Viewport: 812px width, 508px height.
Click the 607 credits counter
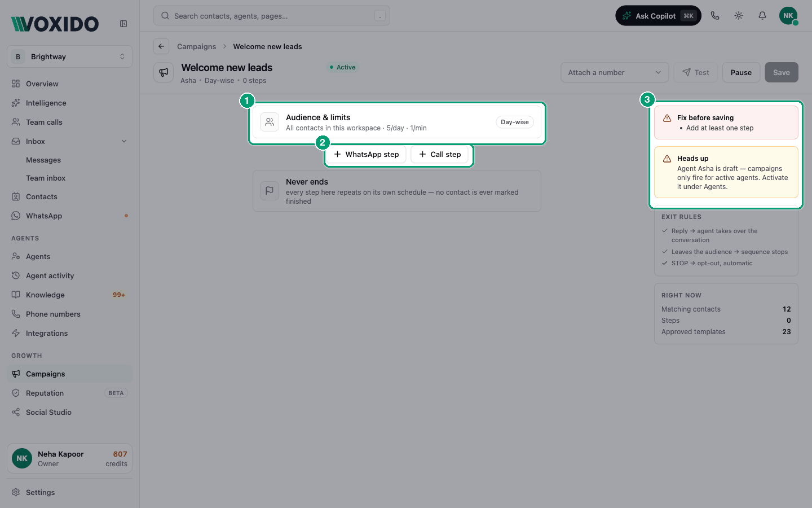(117, 458)
